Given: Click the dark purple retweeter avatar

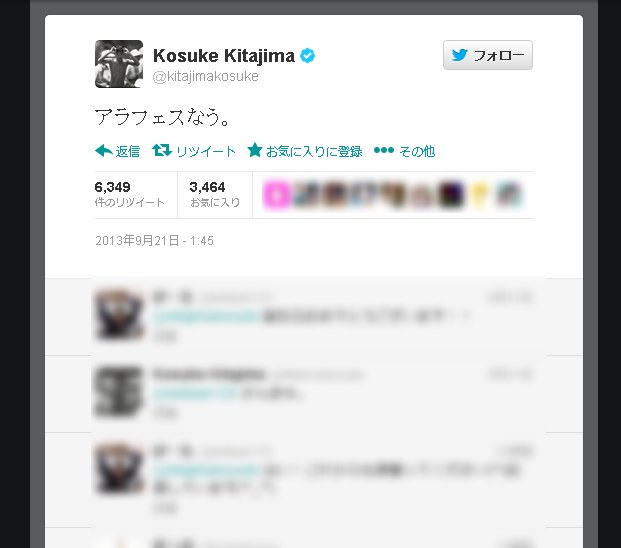Looking at the screenshot, I should coord(451,194).
